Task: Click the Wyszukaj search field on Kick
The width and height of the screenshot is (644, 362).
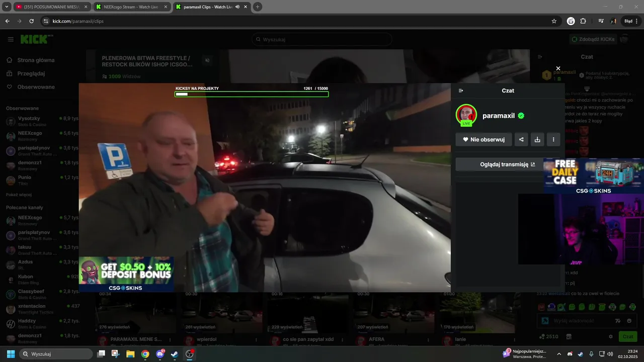Action: click(322, 39)
